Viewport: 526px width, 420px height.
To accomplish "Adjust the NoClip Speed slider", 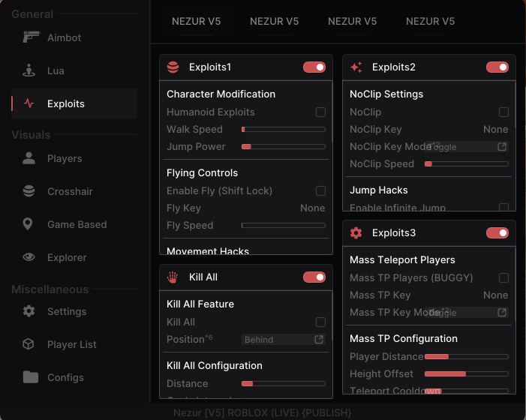I will tap(467, 164).
